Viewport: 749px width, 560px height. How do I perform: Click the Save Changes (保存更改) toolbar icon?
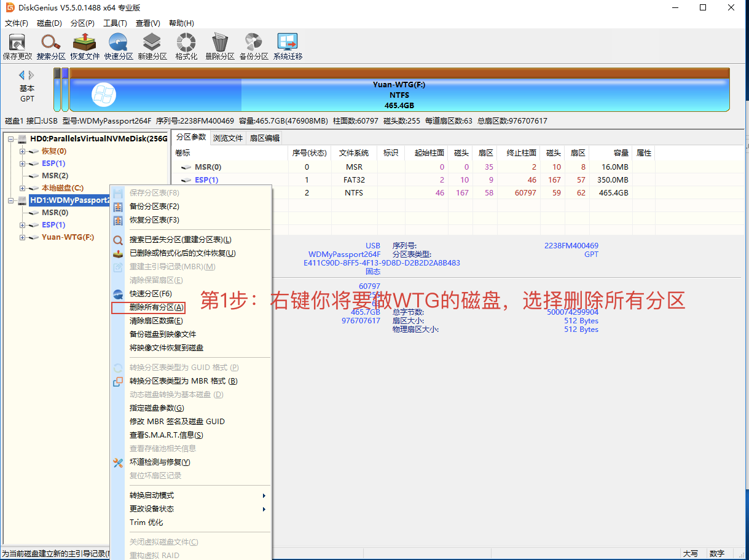17,47
